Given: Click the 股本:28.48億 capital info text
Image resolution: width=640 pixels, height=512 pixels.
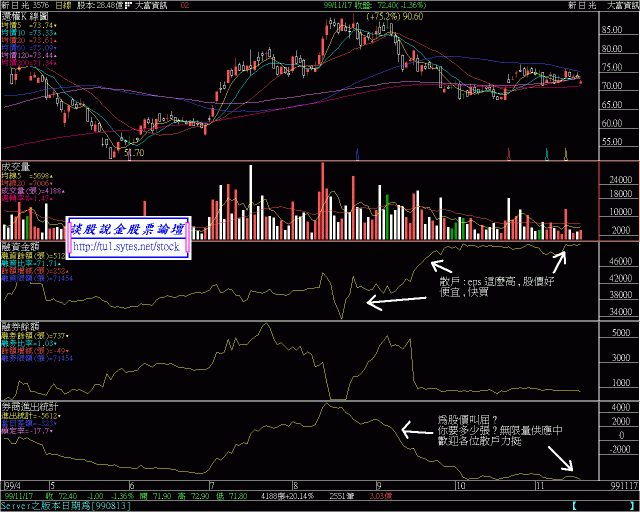Looking at the screenshot, I should (100, 5).
